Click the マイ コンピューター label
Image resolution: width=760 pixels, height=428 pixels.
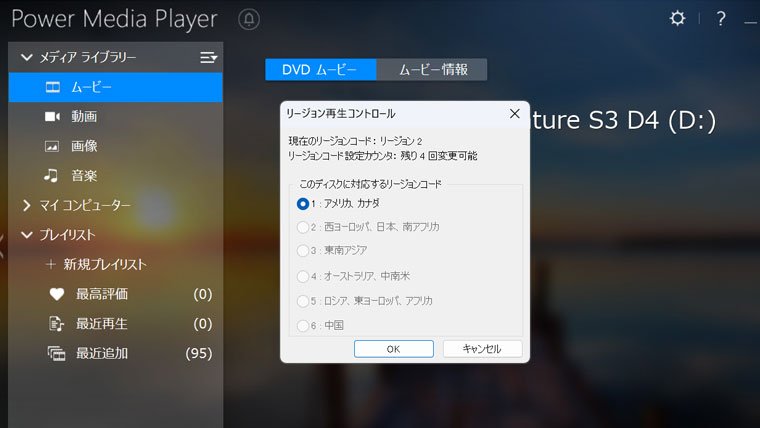coord(85,206)
